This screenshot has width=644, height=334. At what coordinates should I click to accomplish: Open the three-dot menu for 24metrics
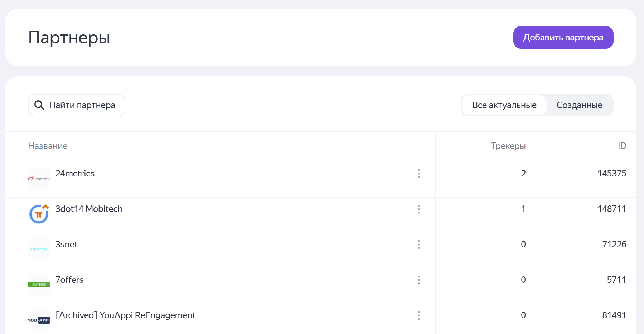coord(418,174)
